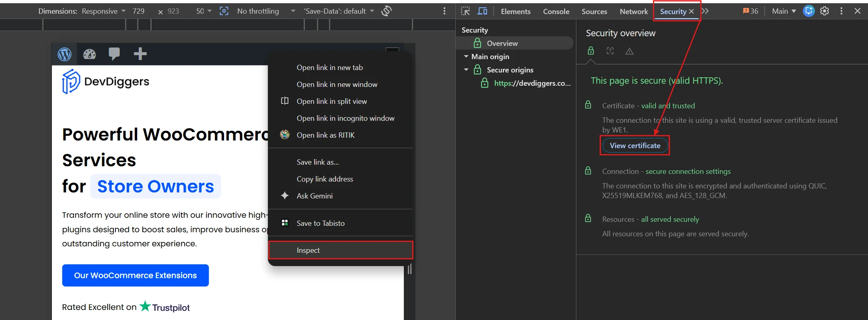Open the DevTools customize three-dot menu
Screen dimensions: 868x320
pos(841,11)
